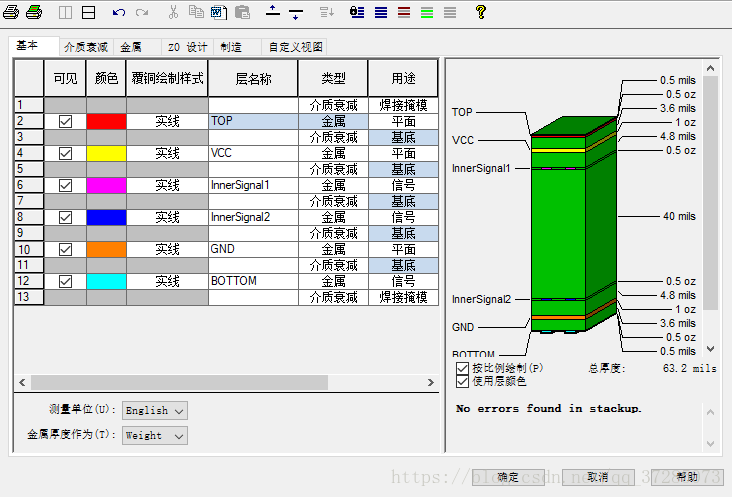Click the stackup preview scrollbar up arrow

pyautogui.click(x=711, y=69)
